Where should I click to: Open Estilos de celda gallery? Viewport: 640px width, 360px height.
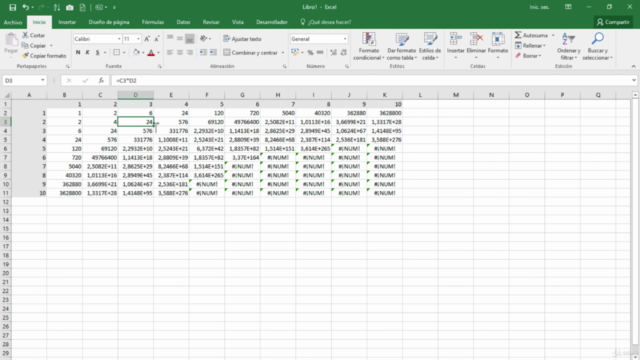coord(430,46)
